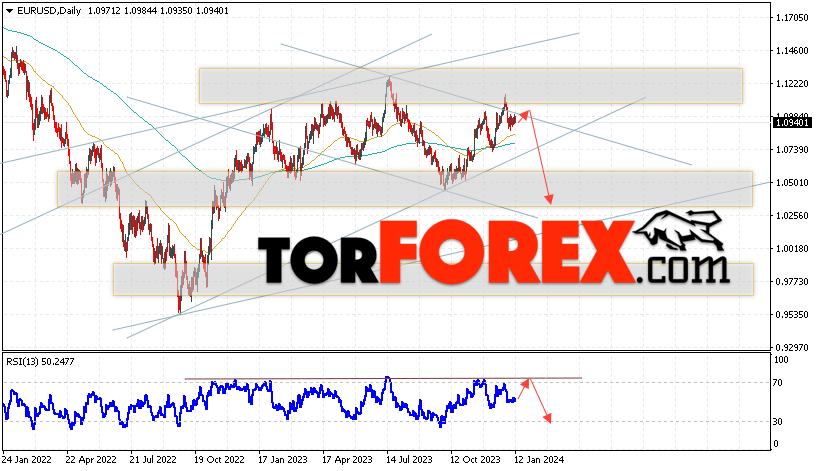Image resolution: width=816 pixels, height=471 pixels.
Task: Select the RSI 30 level label
Action: [777, 422]
